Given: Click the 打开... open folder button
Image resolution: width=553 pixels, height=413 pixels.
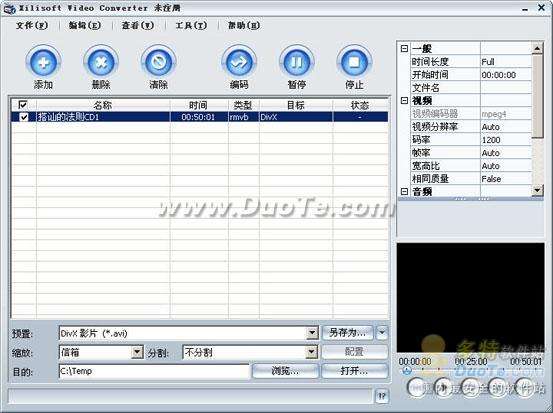Looking at the screenshot, I should 354,371.
